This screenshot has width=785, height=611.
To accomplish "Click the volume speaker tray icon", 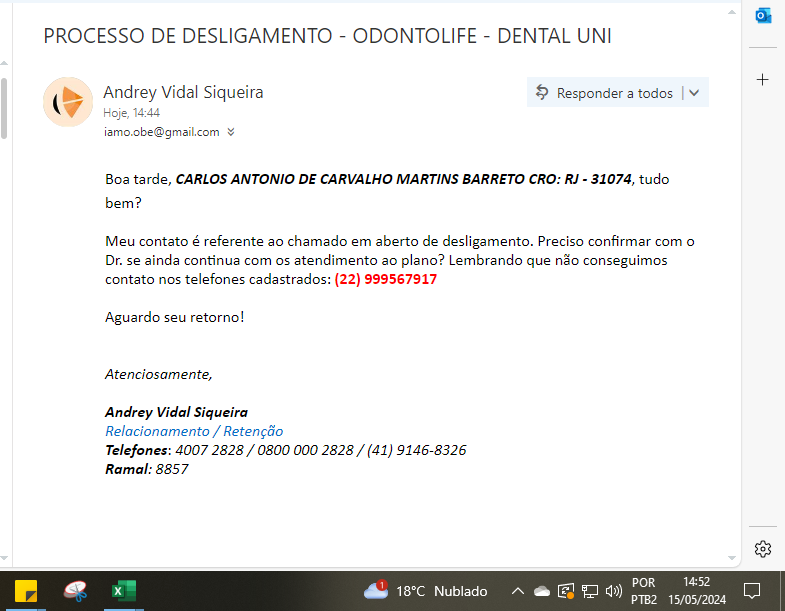I will tap(613, 591).
